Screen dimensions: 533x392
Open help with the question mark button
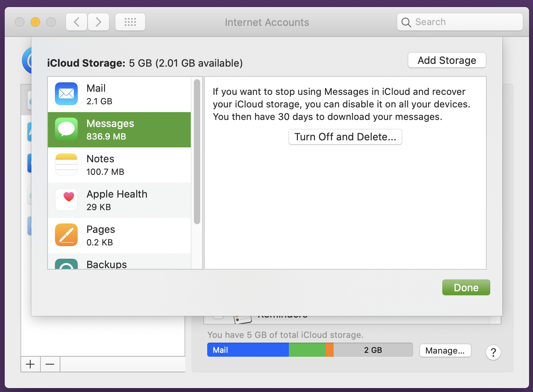point(493,352)
